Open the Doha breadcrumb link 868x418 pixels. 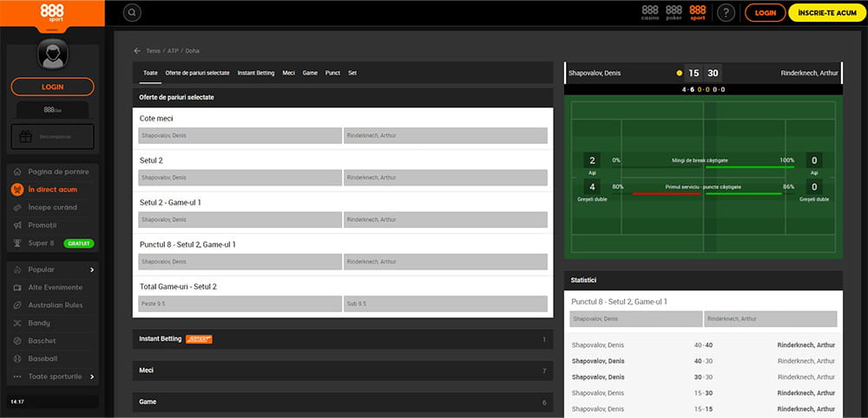pyautogui.click(x=192, y=51)
